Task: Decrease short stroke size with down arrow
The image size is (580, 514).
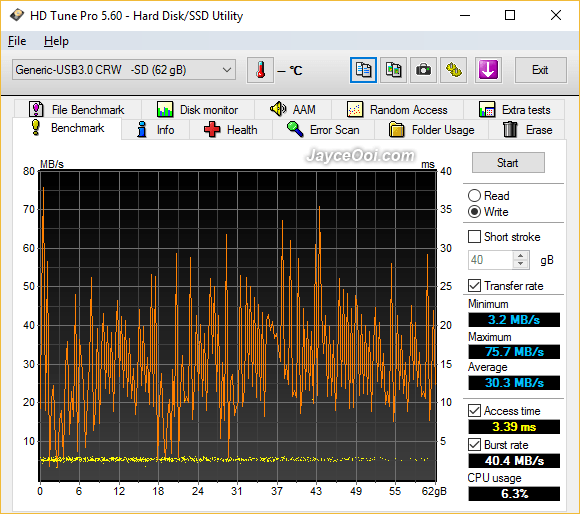Action: pyautogui.click(x=521, y=264)
